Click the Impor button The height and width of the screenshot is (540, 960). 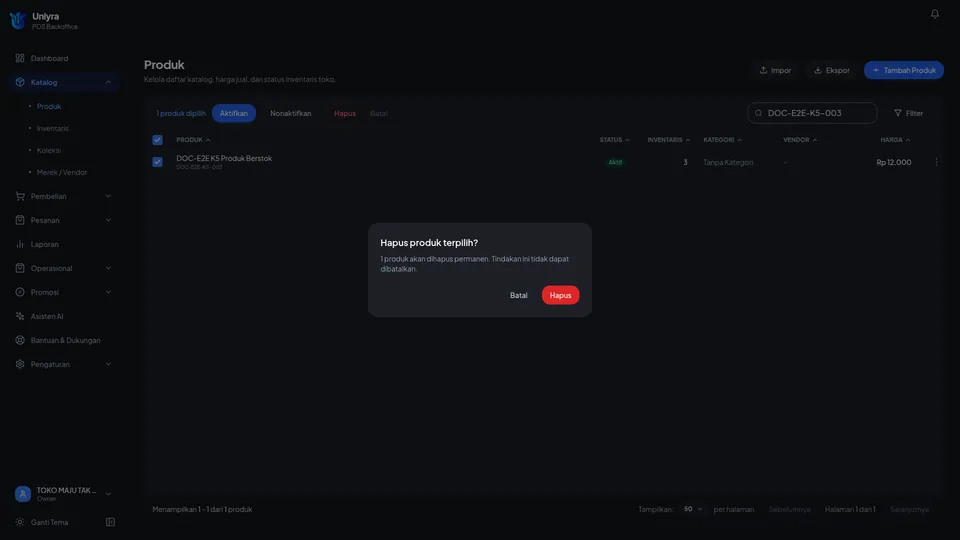(775, 70)
